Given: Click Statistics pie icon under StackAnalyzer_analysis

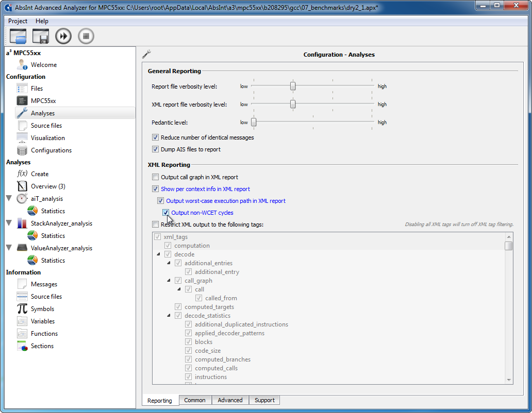Looking at the screenshot, I should (32, 235).
